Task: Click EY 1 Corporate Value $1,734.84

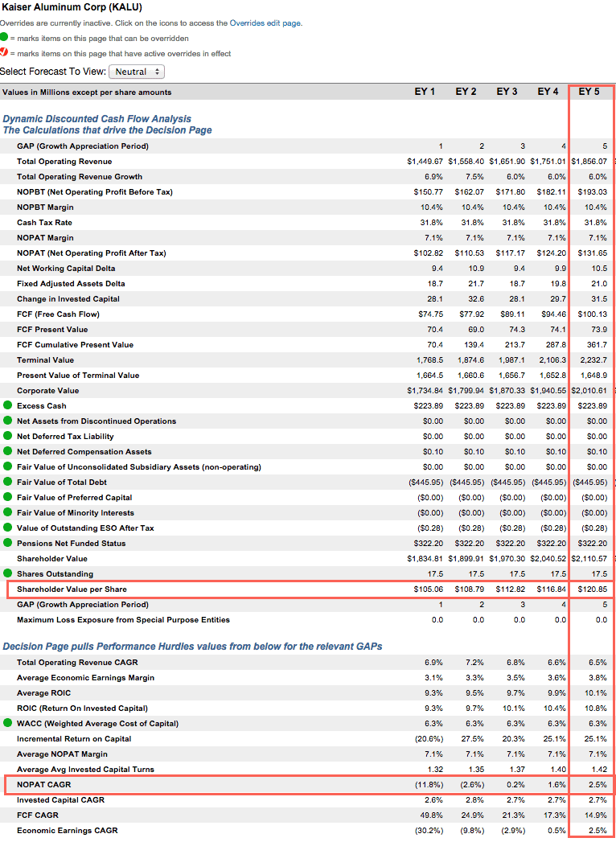Action: tap(425, 390)
